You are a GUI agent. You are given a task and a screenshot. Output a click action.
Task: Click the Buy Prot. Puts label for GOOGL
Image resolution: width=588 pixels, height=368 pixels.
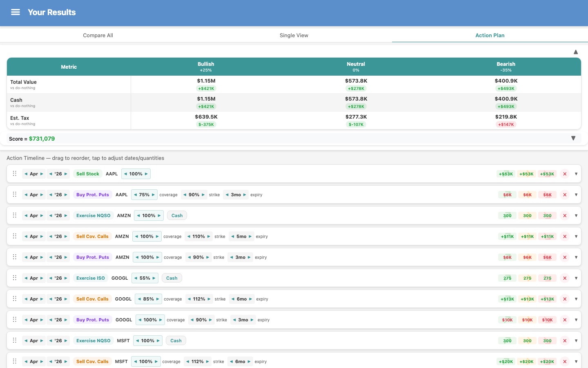point(93,320)
